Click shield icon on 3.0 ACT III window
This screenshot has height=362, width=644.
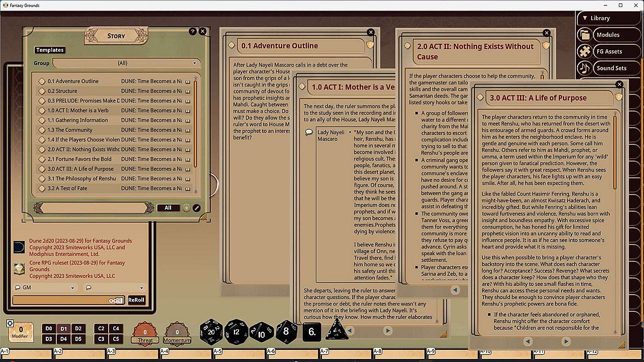pyautogui.click(x=619, y=97)
